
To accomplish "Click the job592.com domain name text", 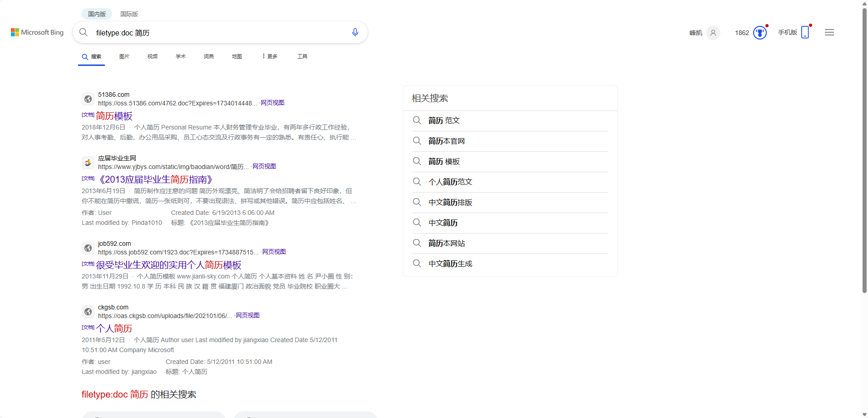I will click(x=114, y=244).
